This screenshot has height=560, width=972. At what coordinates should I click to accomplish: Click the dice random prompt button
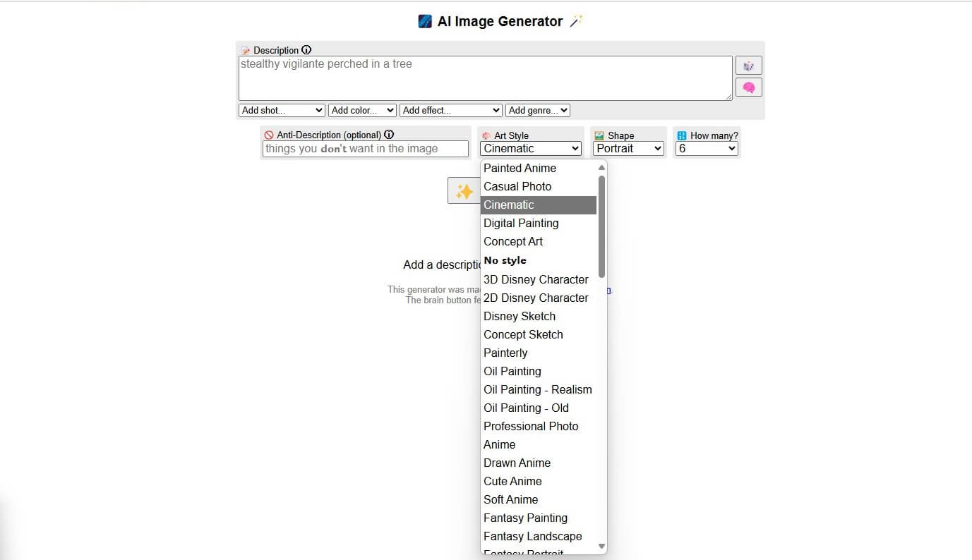(x=748, y=66)
